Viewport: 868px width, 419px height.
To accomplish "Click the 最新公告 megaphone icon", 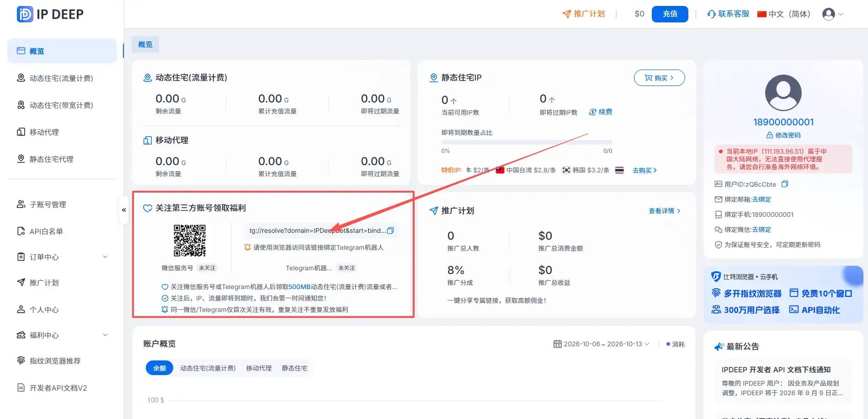I will [x=719, y=347].
